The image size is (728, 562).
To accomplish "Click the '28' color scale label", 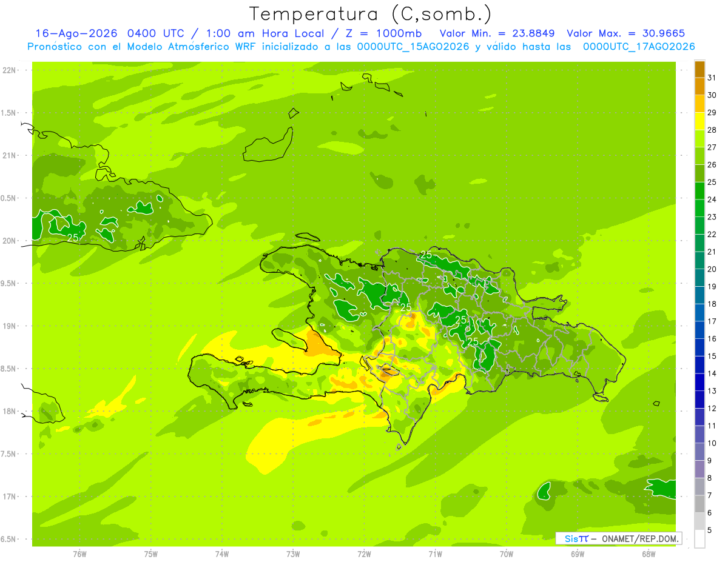I will pyautogui.click(x=712, y=130).
